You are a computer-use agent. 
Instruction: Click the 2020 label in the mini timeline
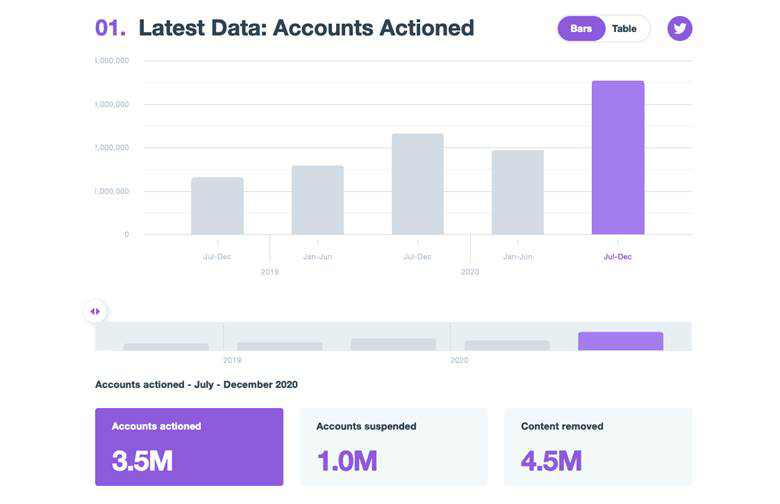point(459,360)
